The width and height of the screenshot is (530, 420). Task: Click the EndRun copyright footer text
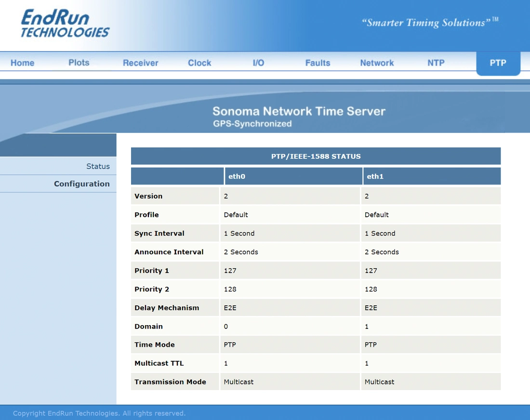tap(99, 413)
